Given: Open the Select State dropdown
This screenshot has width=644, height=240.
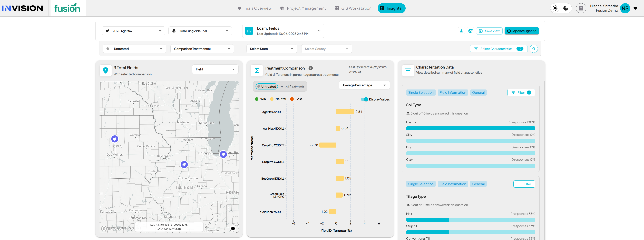Looking at the screenshot, I should [x=271, y=49].
